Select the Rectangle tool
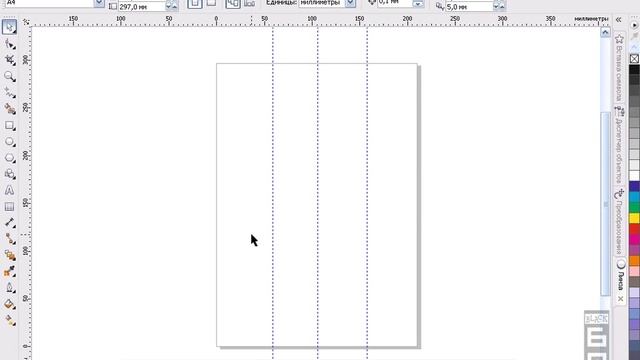Screen dimensions: 640x360 click(x=9, y=125)
